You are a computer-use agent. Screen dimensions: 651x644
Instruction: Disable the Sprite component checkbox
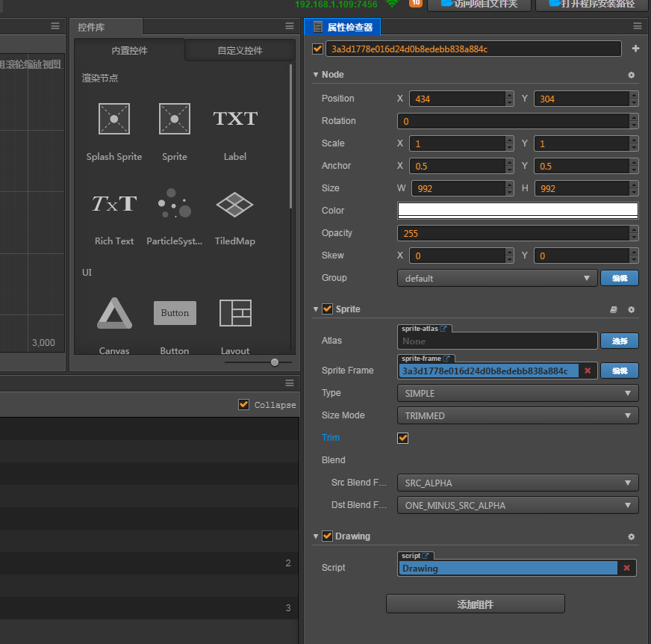tap(327, 309)
